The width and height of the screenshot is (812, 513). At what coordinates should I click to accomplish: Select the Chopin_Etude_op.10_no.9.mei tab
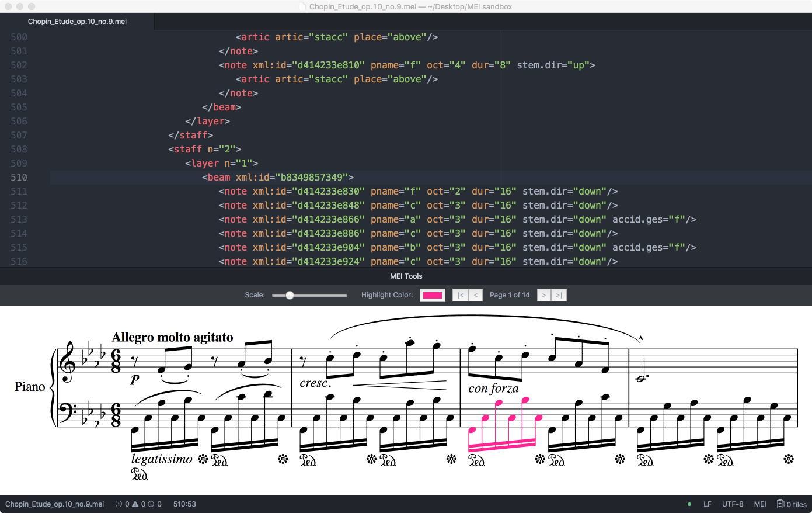[x=77, y=22]
